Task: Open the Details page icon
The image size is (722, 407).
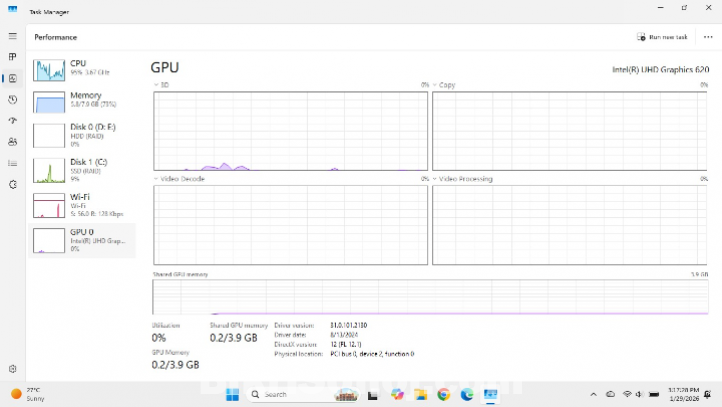Action: [x=13, y=163]
